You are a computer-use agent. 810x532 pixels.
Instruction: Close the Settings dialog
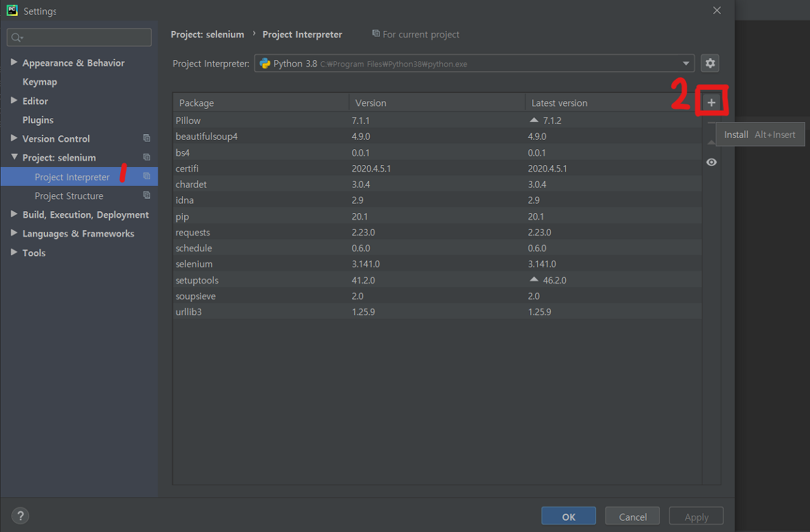(x=716, y=11)
